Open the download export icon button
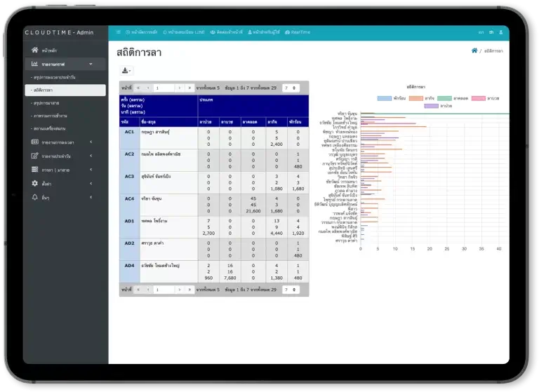 coord(126,70)
